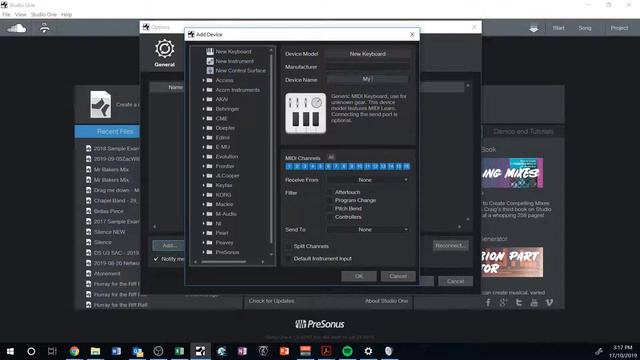640x360 pixels.
Task: Select the New Control Surface icon
Action: click(x=210, y=70)
